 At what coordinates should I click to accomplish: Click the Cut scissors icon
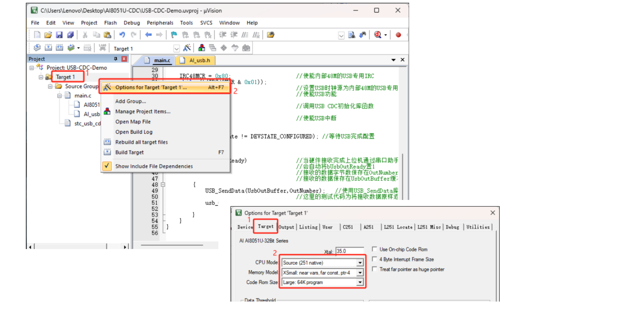[85, 35]
